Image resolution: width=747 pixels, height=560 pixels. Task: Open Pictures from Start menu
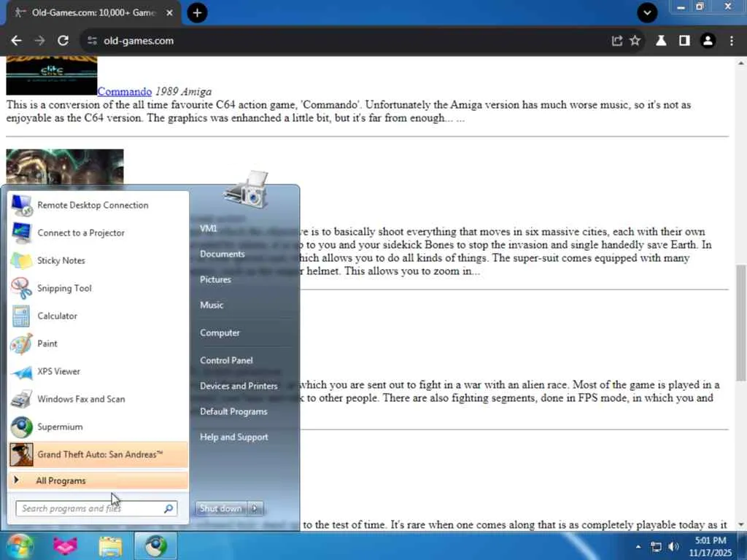(x=215, y=279)
